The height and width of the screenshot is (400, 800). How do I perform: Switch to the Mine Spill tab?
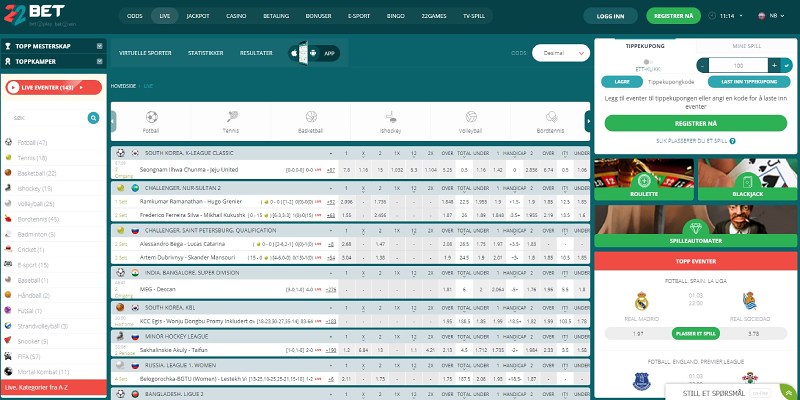747,46
